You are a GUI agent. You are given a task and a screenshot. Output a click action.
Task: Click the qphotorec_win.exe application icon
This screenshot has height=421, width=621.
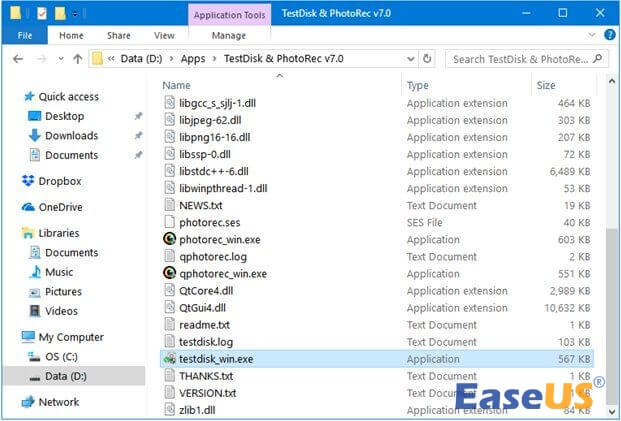pyautogui.click(x=170, y=274)
